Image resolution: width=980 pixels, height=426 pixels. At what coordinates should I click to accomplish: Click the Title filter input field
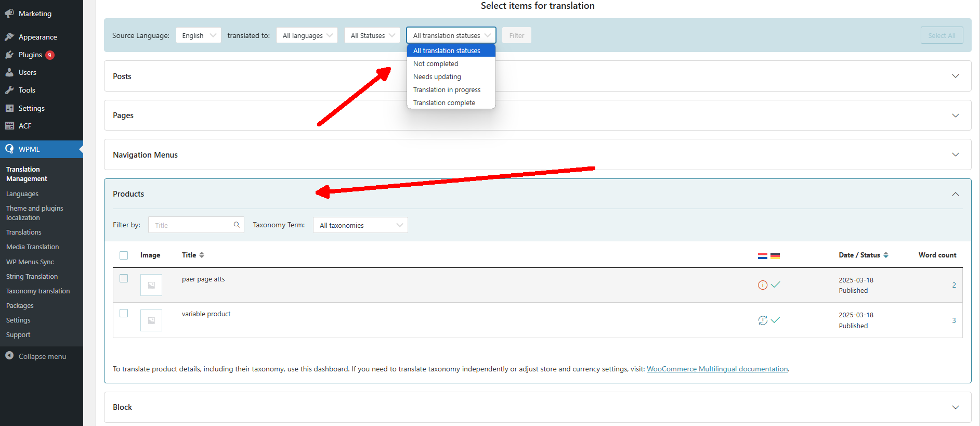pyautogui.click(x=196, y=225)
